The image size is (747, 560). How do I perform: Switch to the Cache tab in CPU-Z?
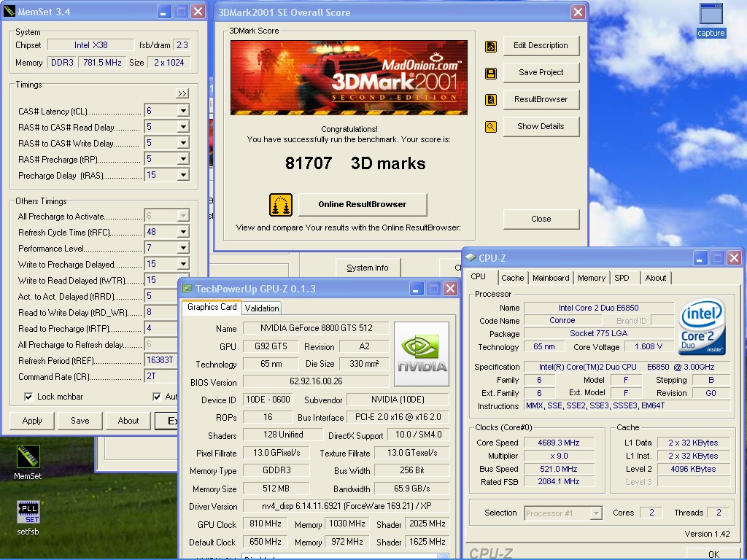[512, 278]
